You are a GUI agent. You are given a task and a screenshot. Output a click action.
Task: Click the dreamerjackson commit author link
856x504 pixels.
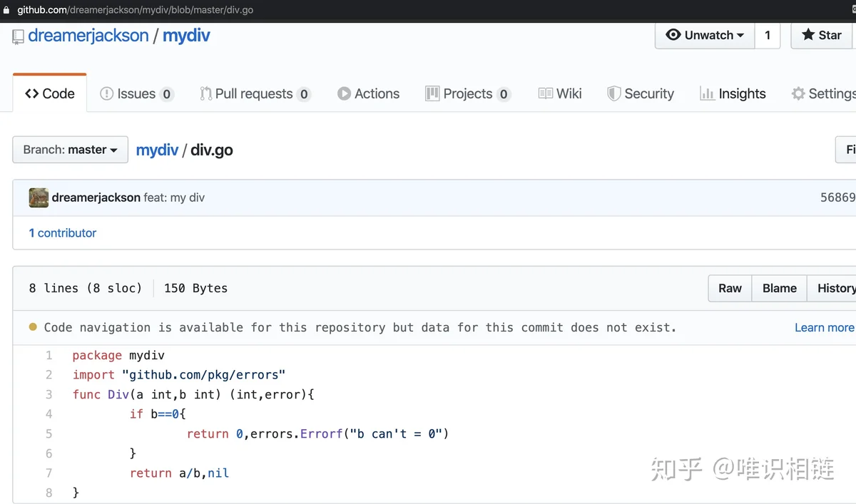click(x=96, y=197)
